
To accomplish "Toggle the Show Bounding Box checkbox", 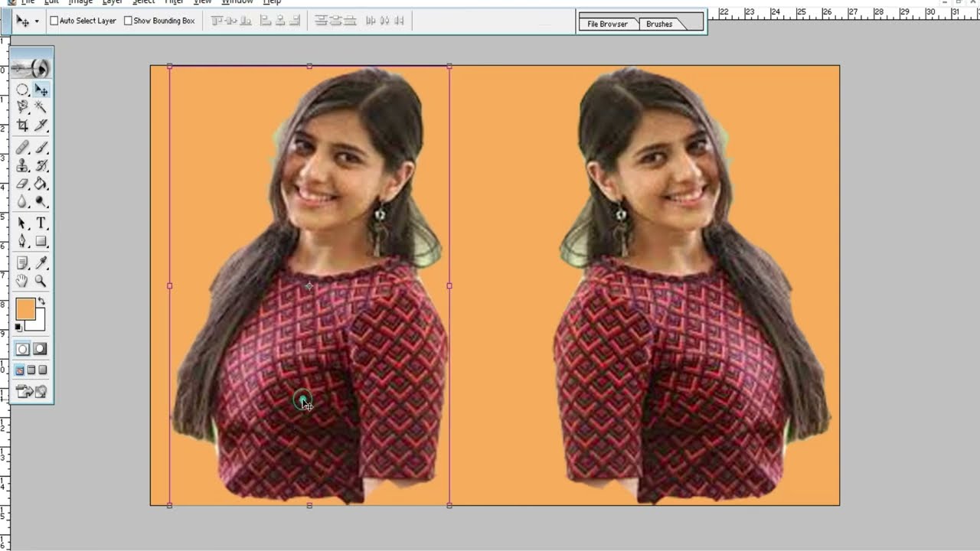I will point(128,21).
